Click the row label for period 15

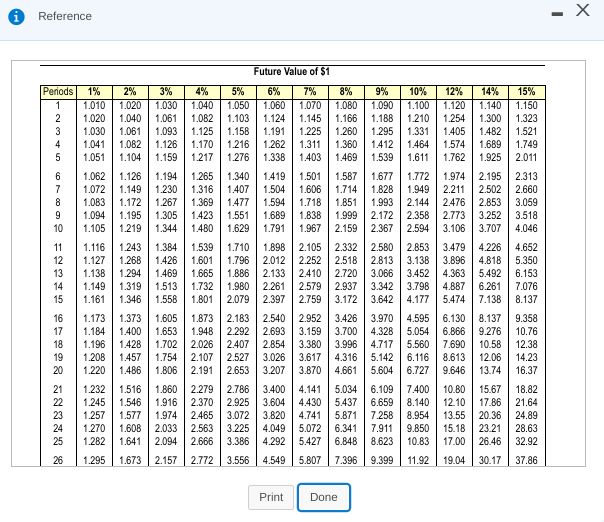point(58,299)
